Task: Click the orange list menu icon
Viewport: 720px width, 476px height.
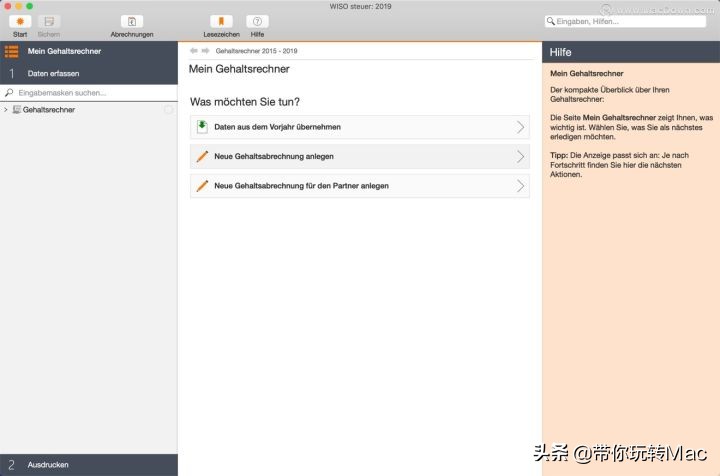Action: click(12, 51)
